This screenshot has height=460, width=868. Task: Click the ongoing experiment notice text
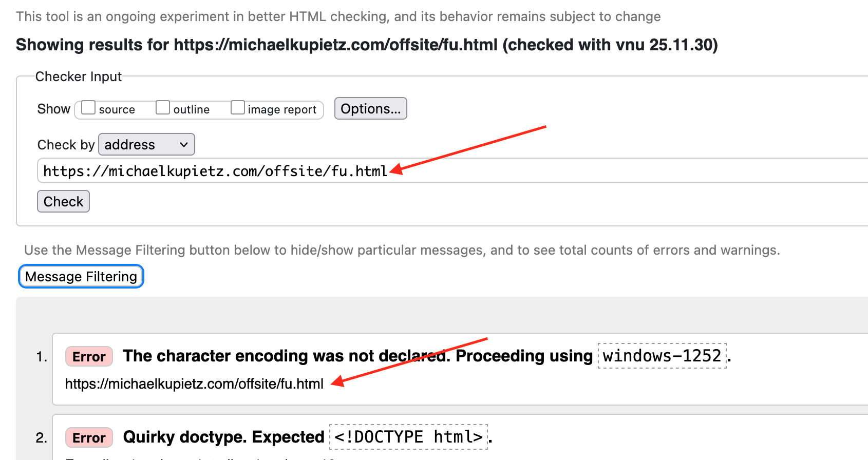(338, 16)
